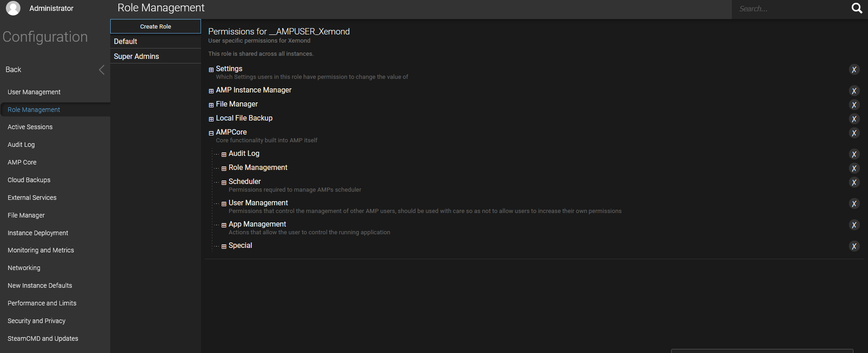Expand the Local File Backup node
868x353 pixels.
(x=211, y=119)
